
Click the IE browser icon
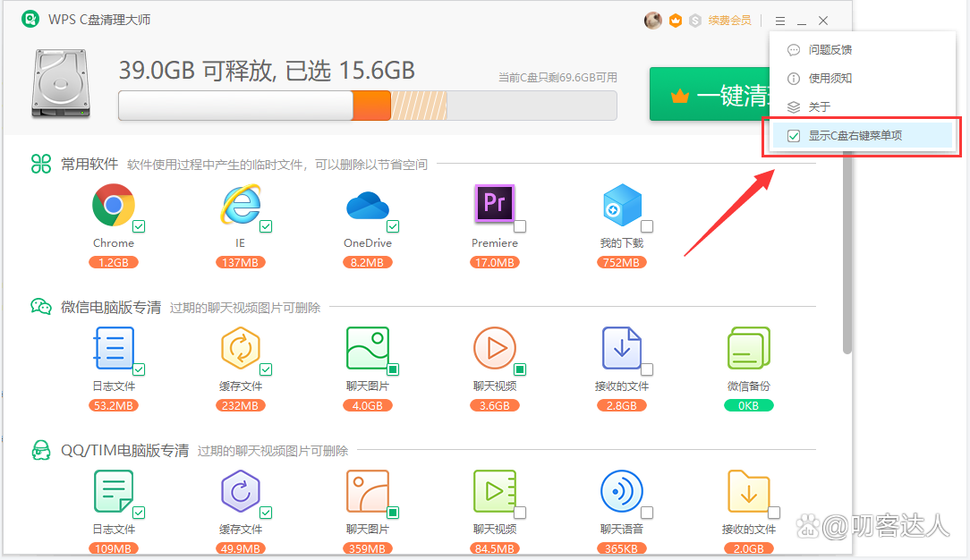[240, 205]
